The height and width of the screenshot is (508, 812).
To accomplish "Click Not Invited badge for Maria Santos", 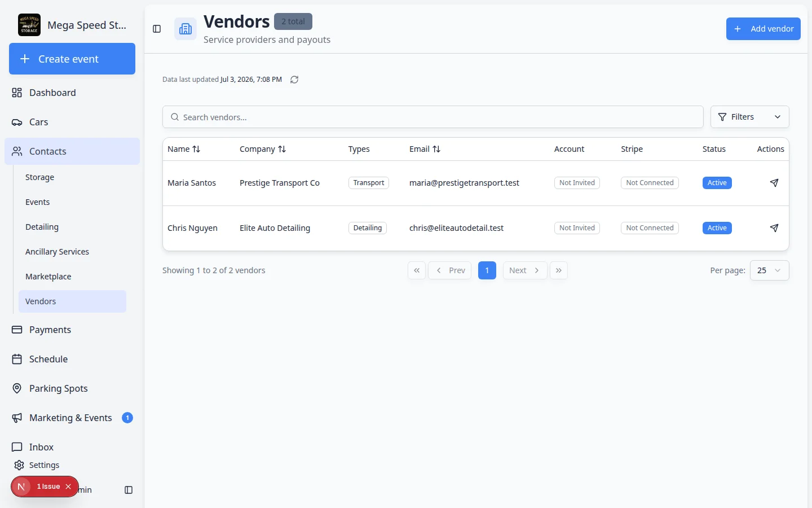I will (x=577, y=183).
